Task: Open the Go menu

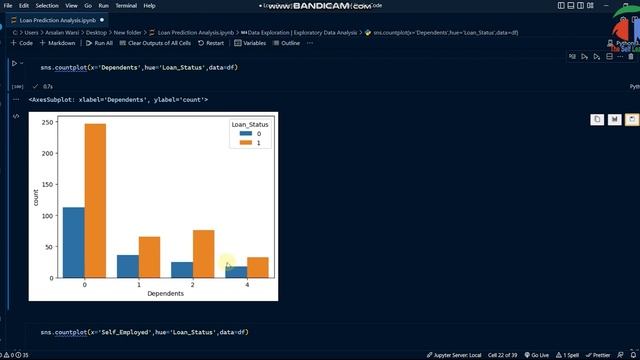Action: tap(88, 6)
